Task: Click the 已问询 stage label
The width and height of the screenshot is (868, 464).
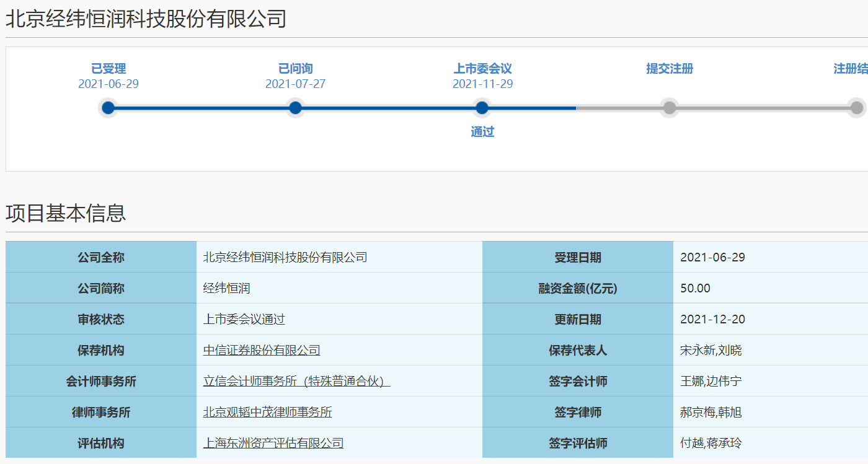Action: click(295, 69)
